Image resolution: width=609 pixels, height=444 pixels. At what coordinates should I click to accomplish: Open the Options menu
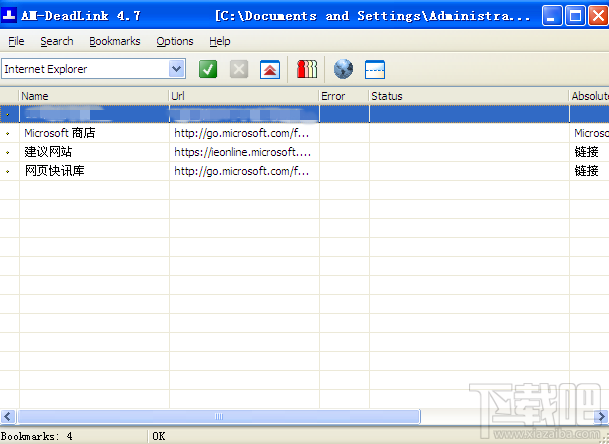[175, 41]
